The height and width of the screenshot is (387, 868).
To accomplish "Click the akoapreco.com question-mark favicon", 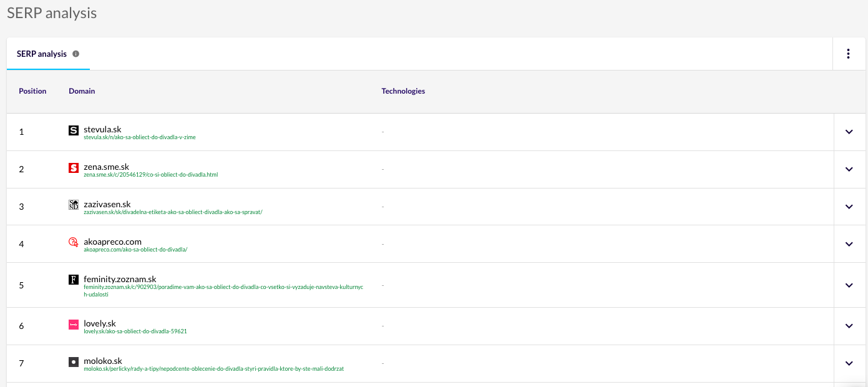I will click(74, 242).
